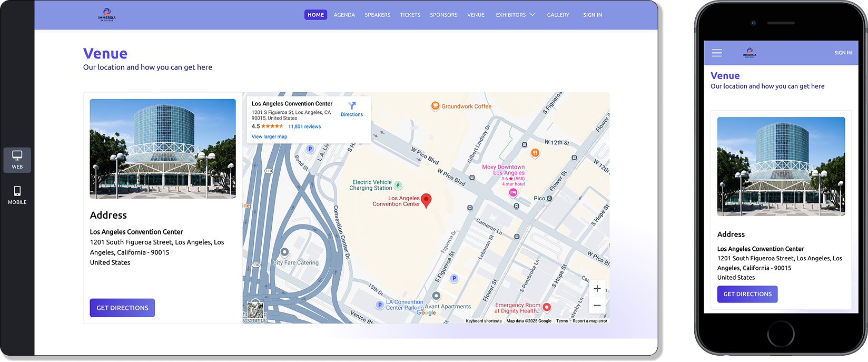
Task: Click the Moxy Downtown hotel marker
Action: (513, 192)
